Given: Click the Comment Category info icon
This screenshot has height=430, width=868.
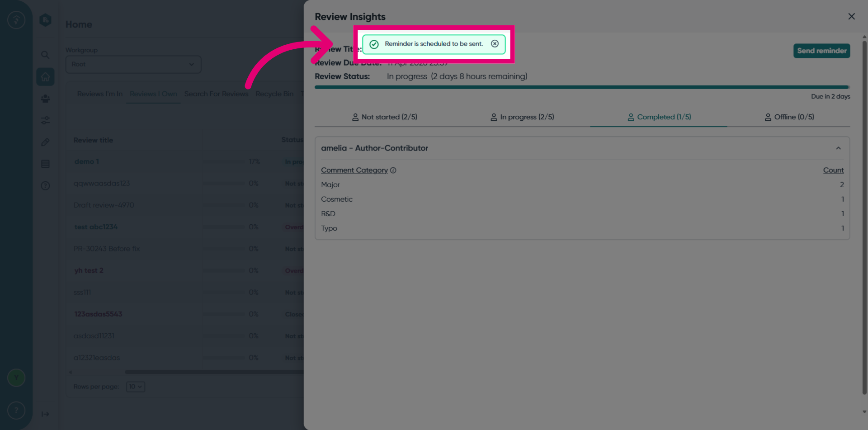Looking at the screenshot, I should pos(393,170).
